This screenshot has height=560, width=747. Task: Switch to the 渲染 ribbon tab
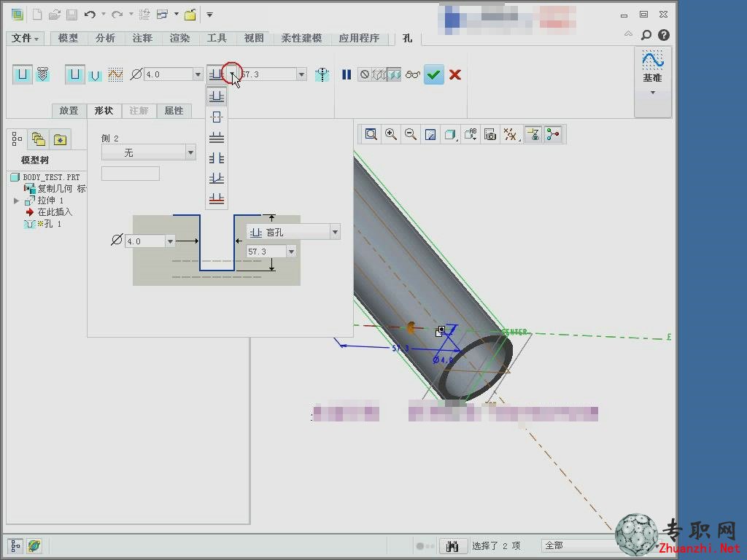(x=179, y=38)
